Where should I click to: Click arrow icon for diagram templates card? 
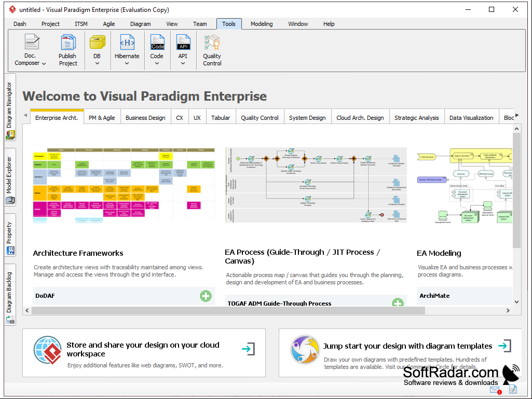pos(504,346)
